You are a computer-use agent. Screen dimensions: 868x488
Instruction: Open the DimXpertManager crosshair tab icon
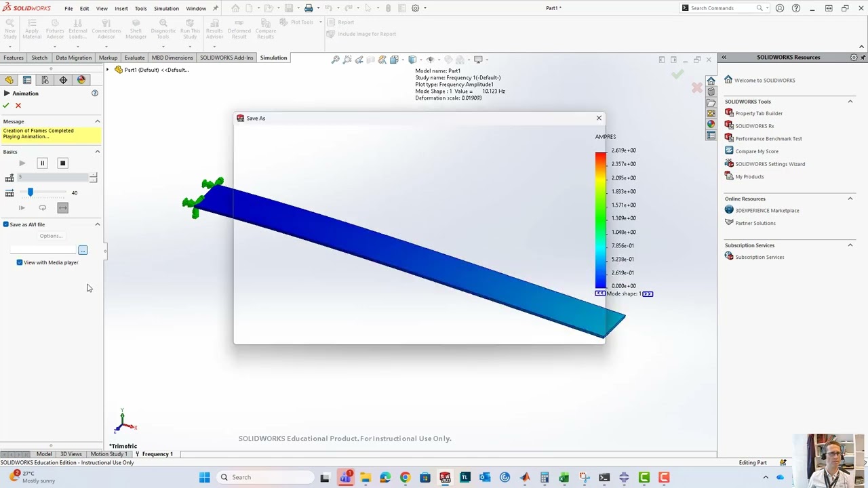click(63, 80)
